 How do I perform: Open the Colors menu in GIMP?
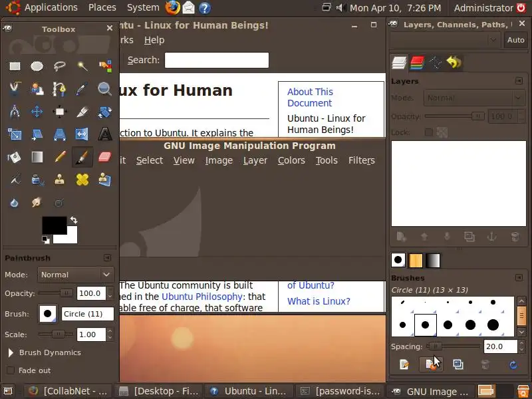(291, 160)
